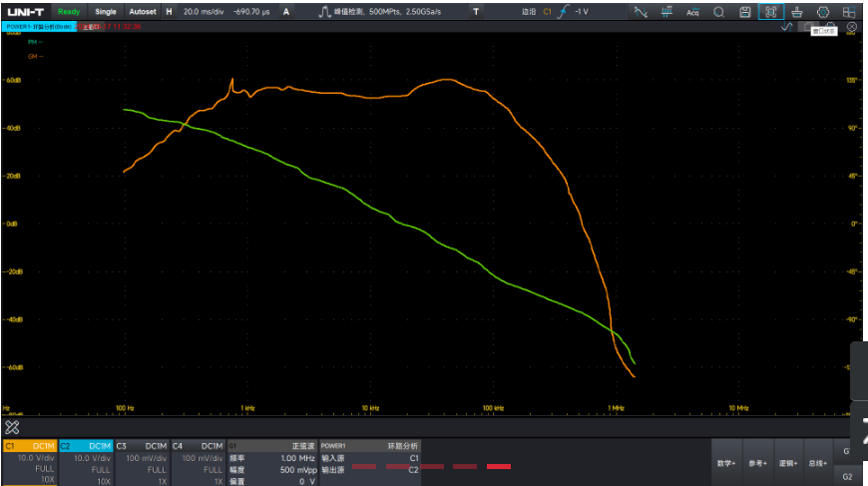Open the trigger T settings label
This screenshot has width=868, height=486.
tap(476, 12)
